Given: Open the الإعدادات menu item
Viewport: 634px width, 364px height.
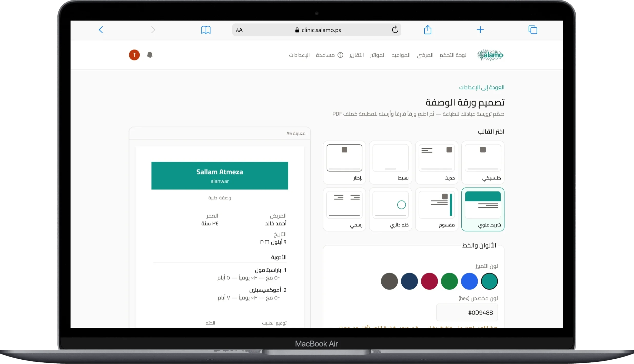Looking at the screenshot, I should (299, 55).
